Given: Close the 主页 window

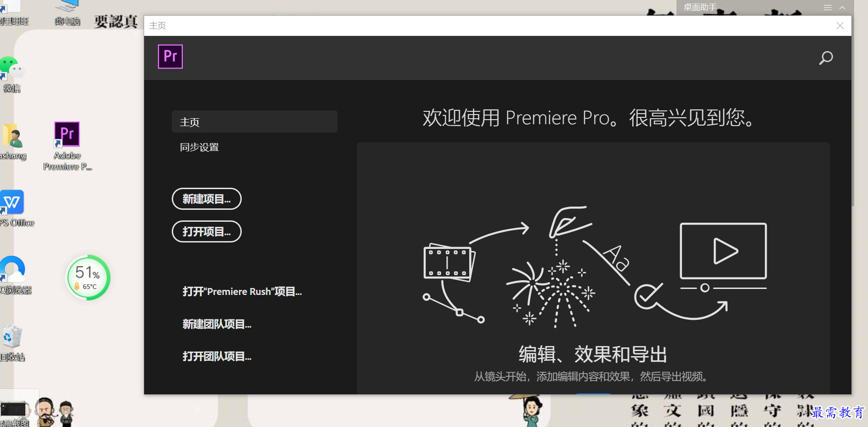Looking at the screenshot, I should pyautogui.click(x=840, y=26).
